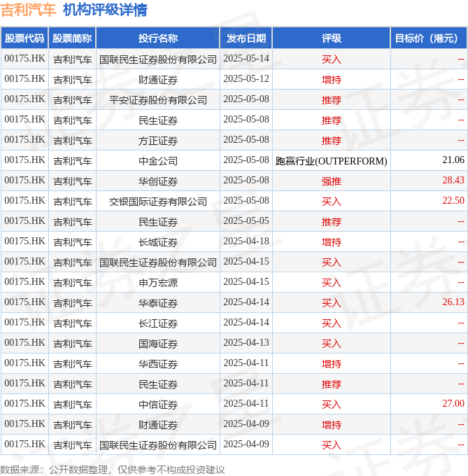Click 长江证券 cell
This screenshot has height=476, width=468.
click(158, 323)
